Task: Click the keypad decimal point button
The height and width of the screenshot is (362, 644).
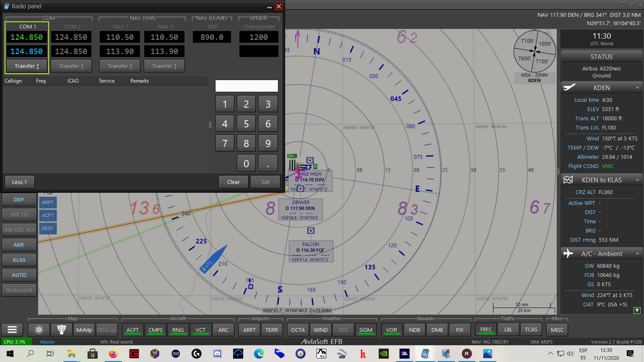Action: tap(268, 163)
